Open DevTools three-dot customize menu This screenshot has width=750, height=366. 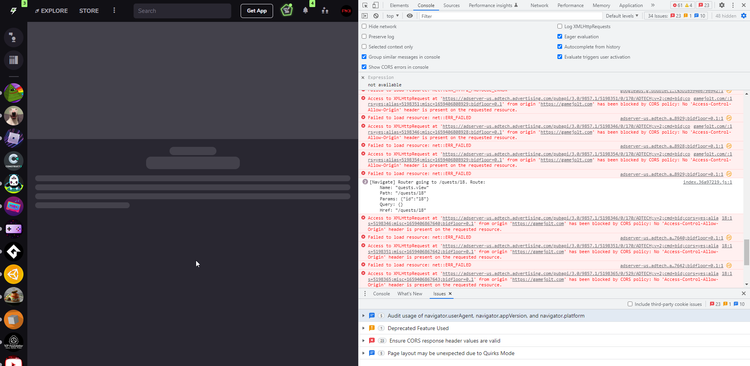pos(733,5)
